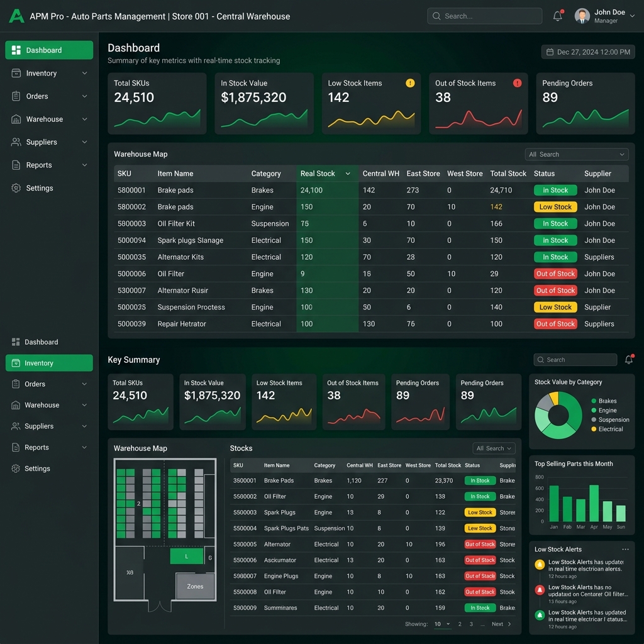Click the top header Search input field

pyautogui.click(x=485, y=16)
